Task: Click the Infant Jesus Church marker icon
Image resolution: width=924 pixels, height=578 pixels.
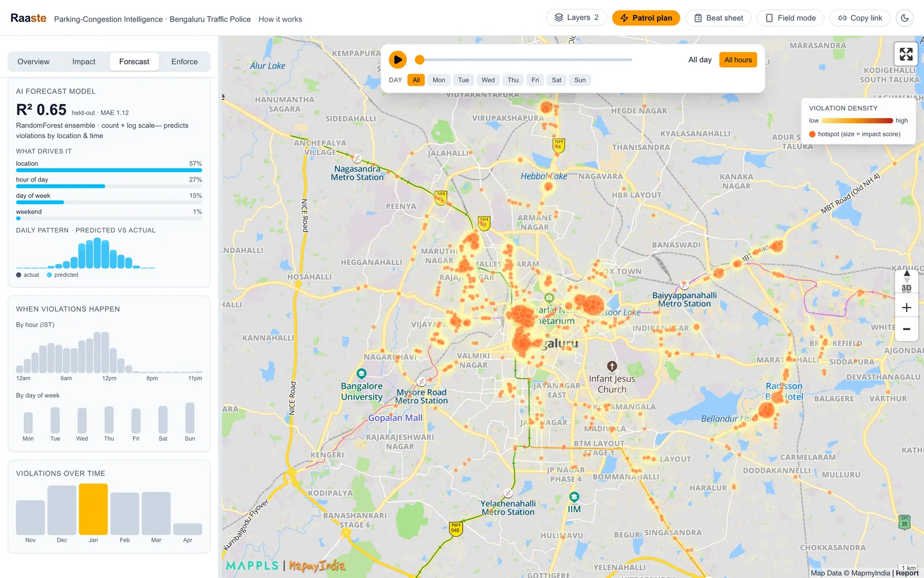Action: click(612, 366)
